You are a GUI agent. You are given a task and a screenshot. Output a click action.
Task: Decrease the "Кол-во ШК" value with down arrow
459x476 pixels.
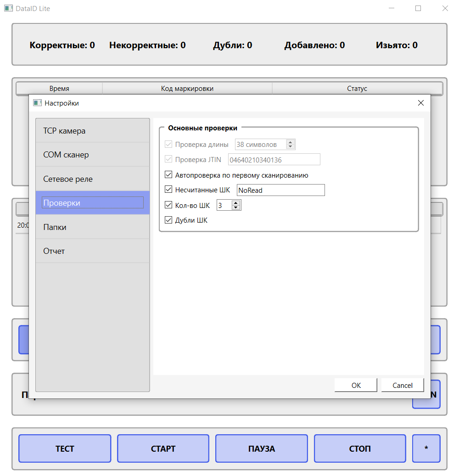tap(236, 207)
